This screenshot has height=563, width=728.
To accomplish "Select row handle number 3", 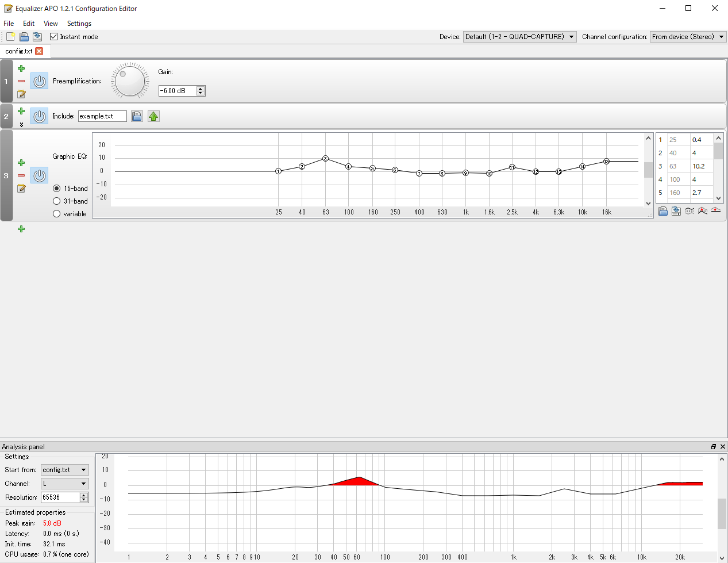I will pyautogui.click(x=6, y=175).
